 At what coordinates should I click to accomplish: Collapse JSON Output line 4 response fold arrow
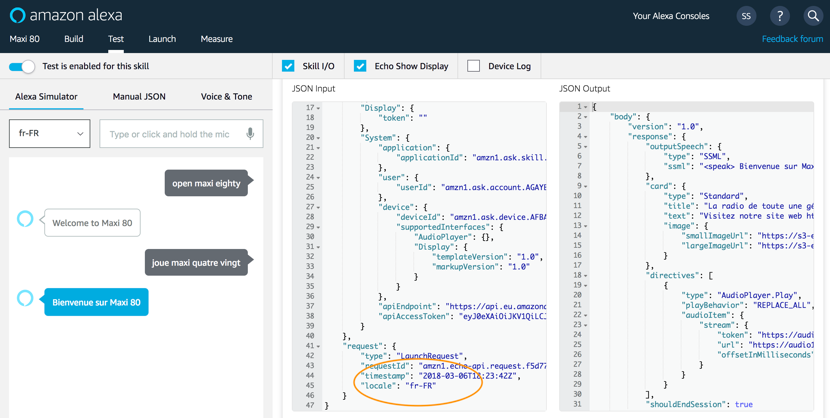click(x=585, y=137)
